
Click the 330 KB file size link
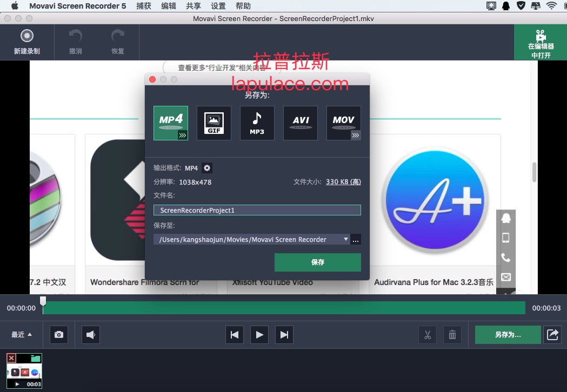343,182
